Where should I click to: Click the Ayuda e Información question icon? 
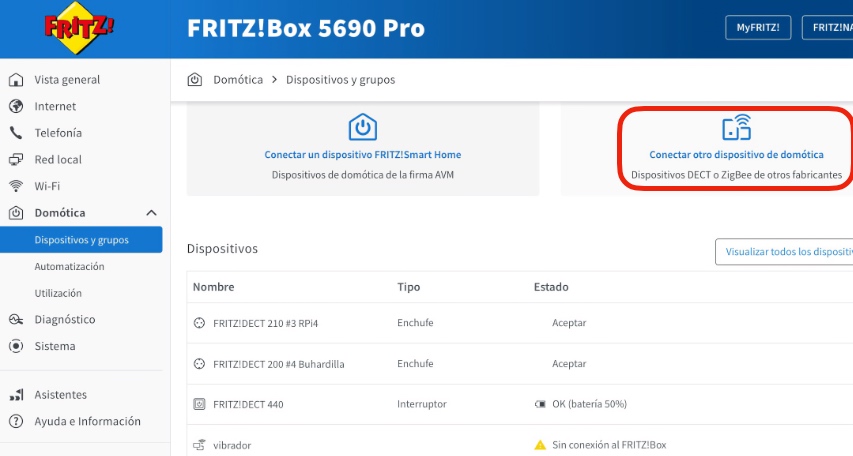16,421
